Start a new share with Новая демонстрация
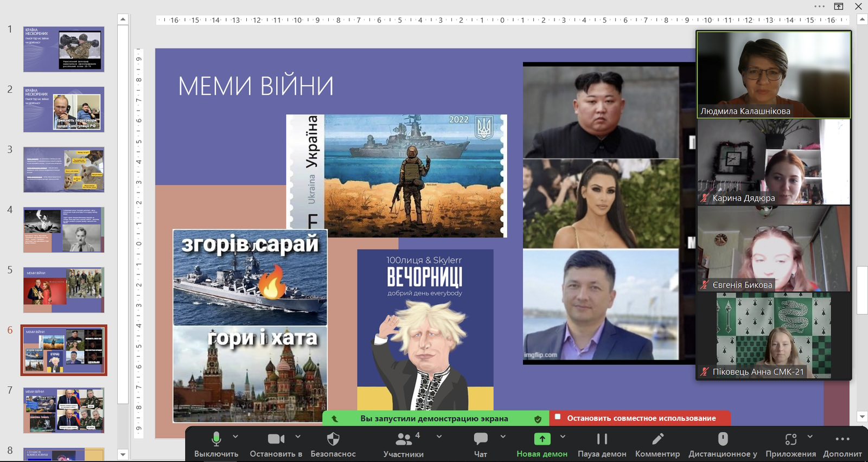868x462 pixels. (x=542, y=445)
